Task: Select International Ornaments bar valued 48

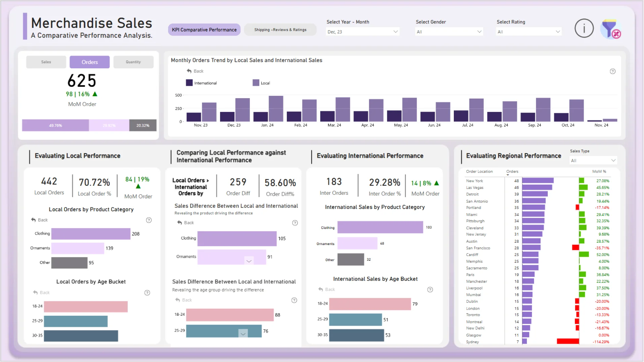Action: coord(358,243)
